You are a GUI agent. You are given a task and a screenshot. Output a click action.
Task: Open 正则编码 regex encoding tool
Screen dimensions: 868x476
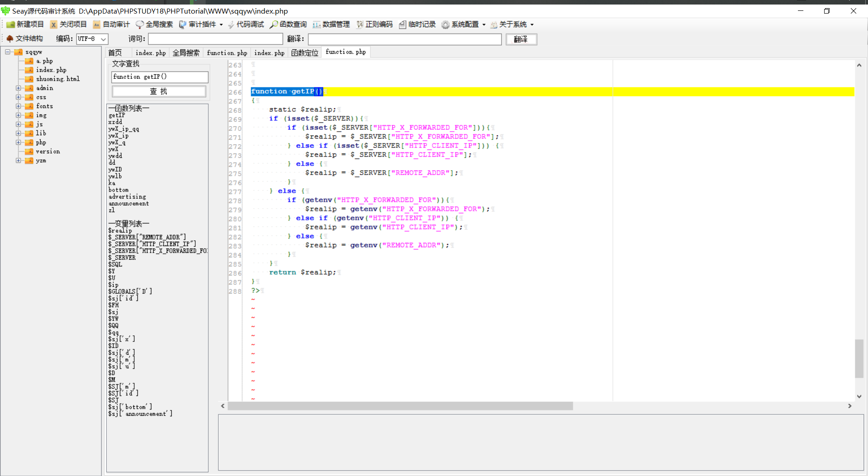tap(374, 24)
